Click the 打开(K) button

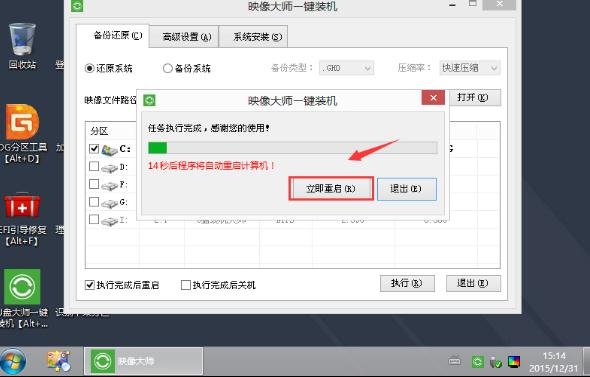pyautogui.click(x=473, y=97)
